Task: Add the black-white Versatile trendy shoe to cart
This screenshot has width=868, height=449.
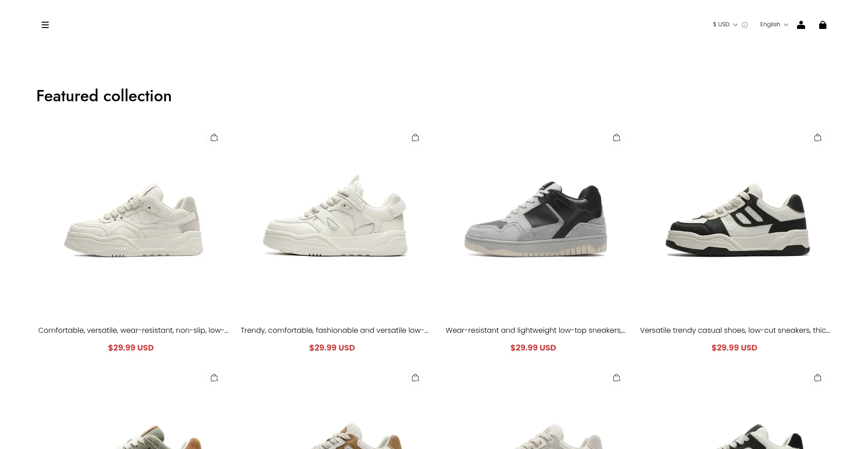Action: (818, 137)
